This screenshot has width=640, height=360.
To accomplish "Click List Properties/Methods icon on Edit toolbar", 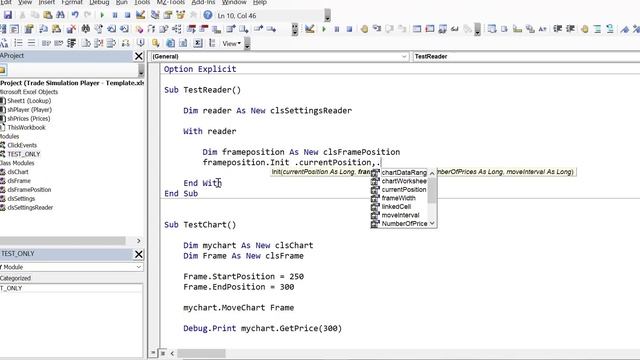I will 492,29.
